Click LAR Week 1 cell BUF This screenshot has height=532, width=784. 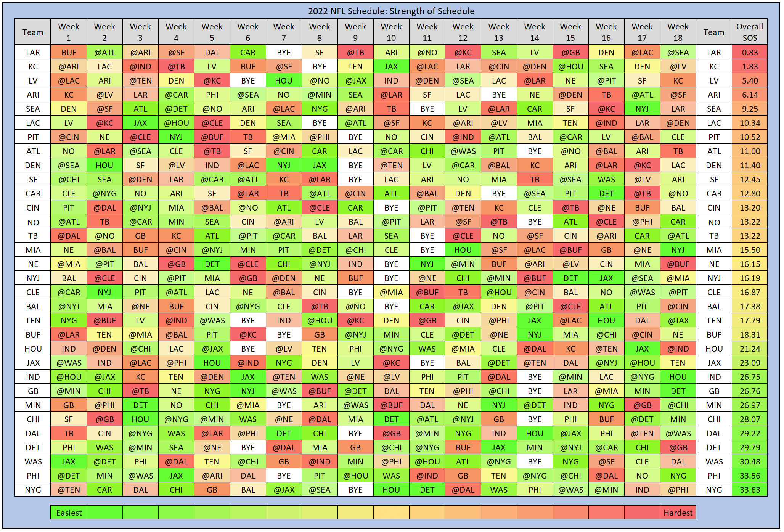click(x=69, y=52)
